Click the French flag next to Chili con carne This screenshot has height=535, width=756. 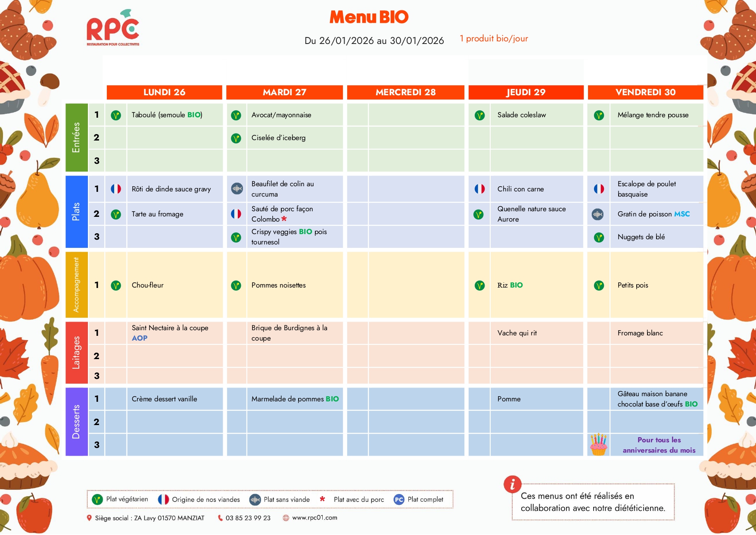pos(479,189)
